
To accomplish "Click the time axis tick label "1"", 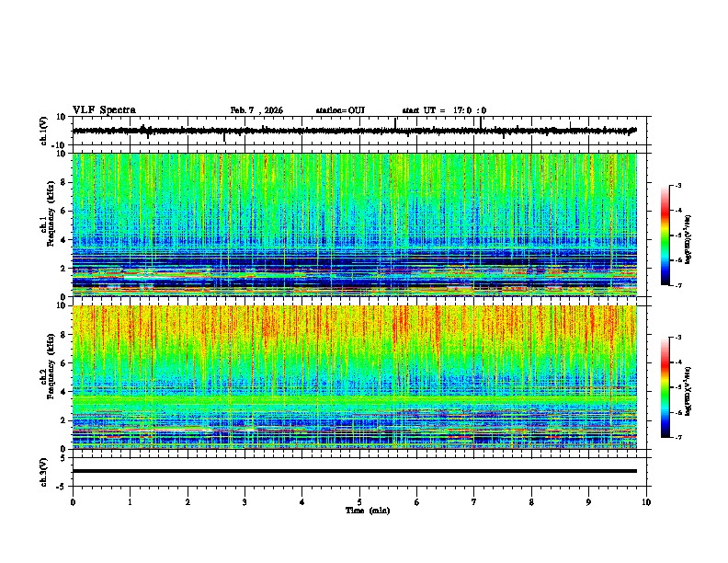I will (130, 502).
